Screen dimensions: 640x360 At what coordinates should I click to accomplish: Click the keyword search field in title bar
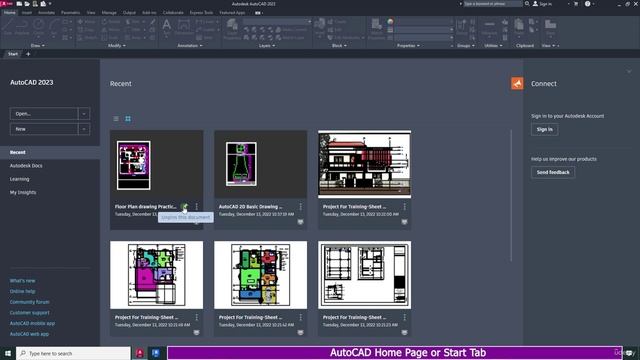click(x=493, y=4)
